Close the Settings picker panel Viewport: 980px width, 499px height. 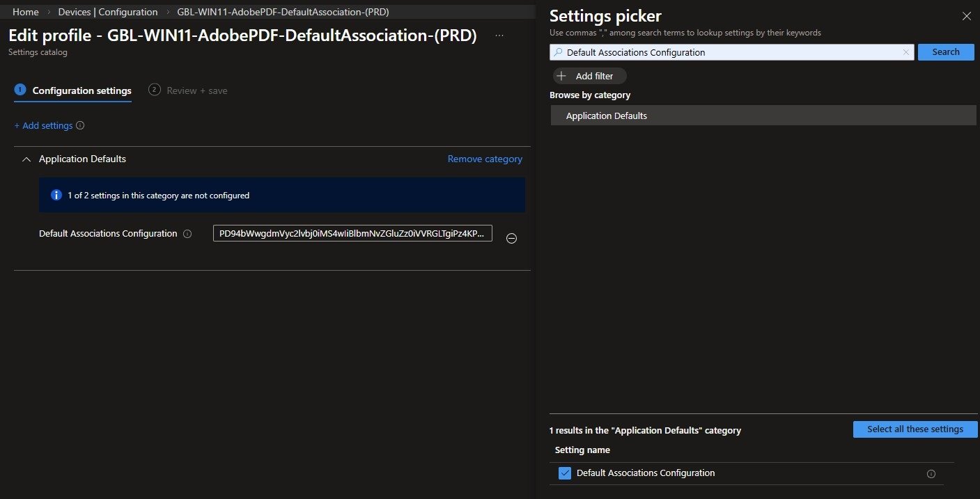click(966, 16)
